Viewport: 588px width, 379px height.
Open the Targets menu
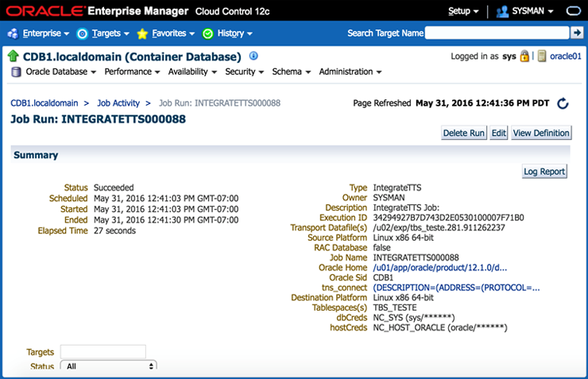pos(110,33)
